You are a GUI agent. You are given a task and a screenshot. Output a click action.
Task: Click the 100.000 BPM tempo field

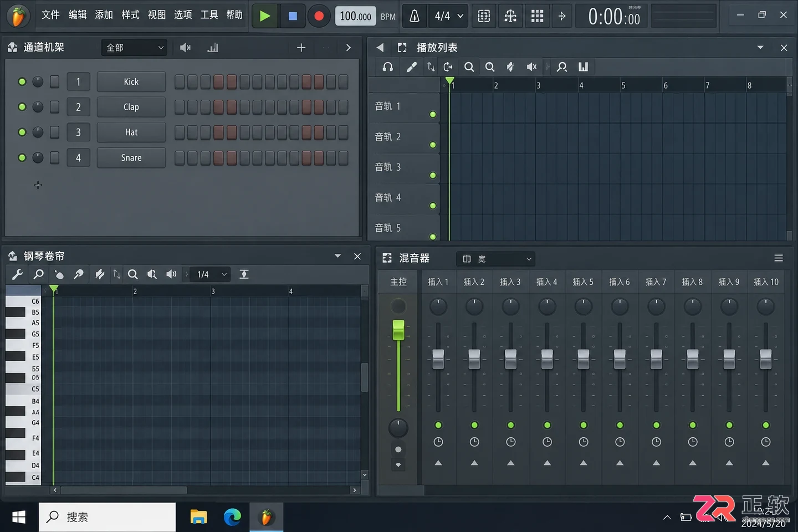tap(355, 16)
